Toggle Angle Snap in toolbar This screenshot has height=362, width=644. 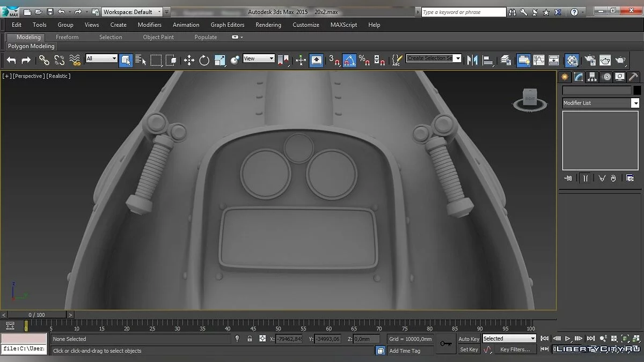[x=349, y=60]
